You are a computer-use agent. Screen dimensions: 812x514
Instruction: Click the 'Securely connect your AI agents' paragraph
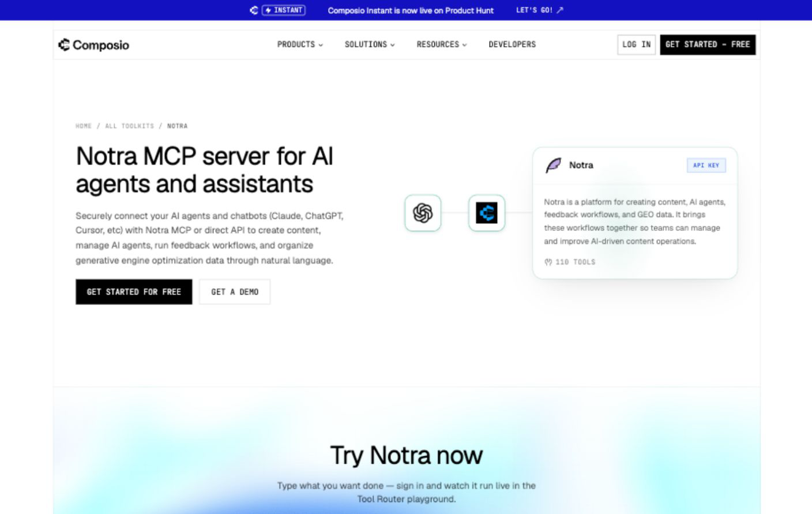[210, 238]
